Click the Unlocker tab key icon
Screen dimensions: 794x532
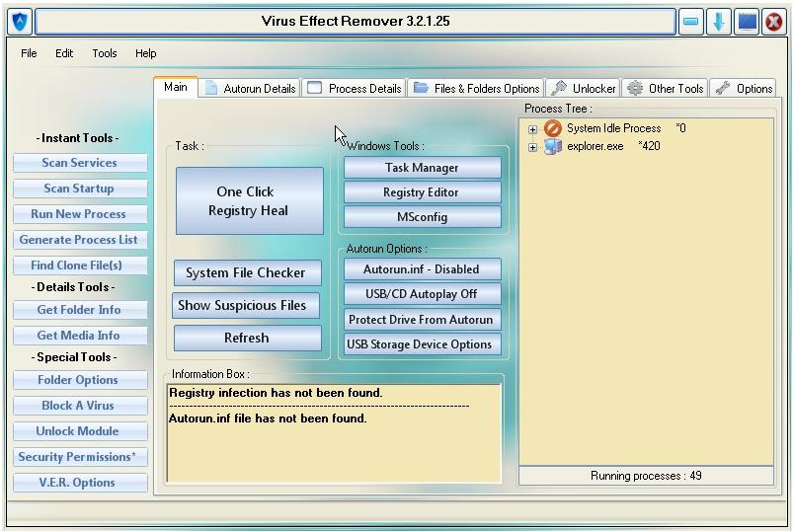559,88
